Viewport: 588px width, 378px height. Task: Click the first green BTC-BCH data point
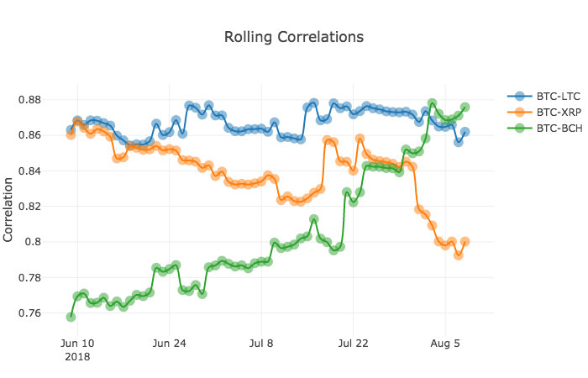pyautogui.click(x=71, y=318)
